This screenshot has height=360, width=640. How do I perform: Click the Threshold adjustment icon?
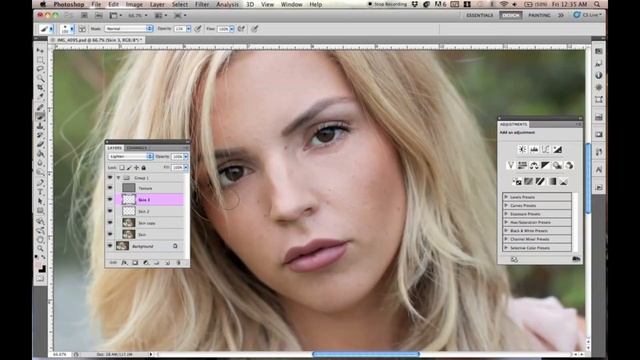(540, 181)
